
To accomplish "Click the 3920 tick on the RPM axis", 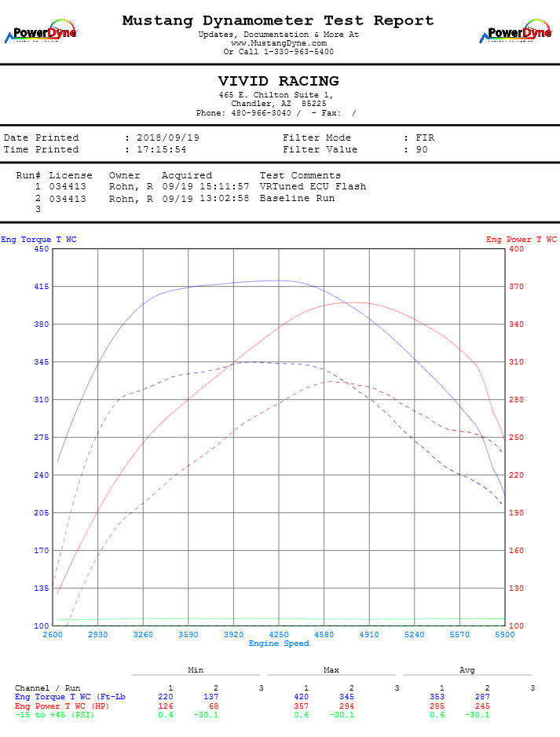I will point(233,635).
